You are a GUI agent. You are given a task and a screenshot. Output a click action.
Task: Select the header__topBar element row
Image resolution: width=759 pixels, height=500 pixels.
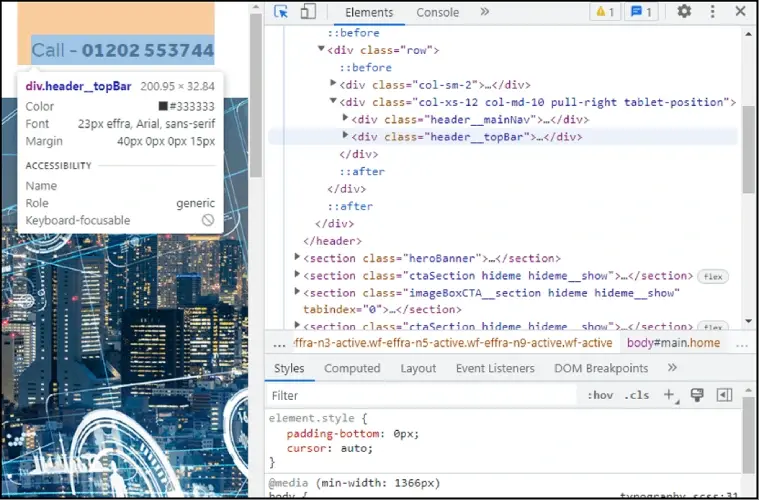tap(503, 137)
